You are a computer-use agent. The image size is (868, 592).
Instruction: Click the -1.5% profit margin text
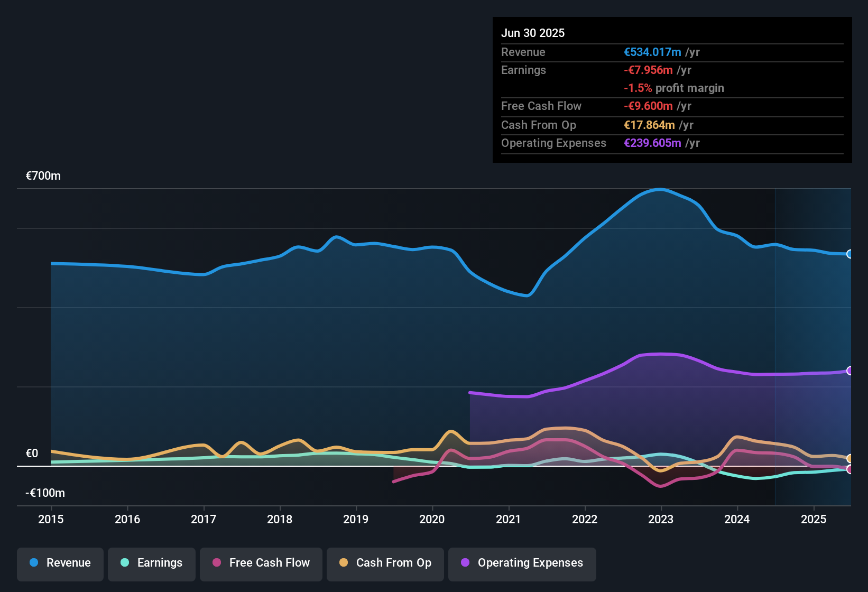674,88
